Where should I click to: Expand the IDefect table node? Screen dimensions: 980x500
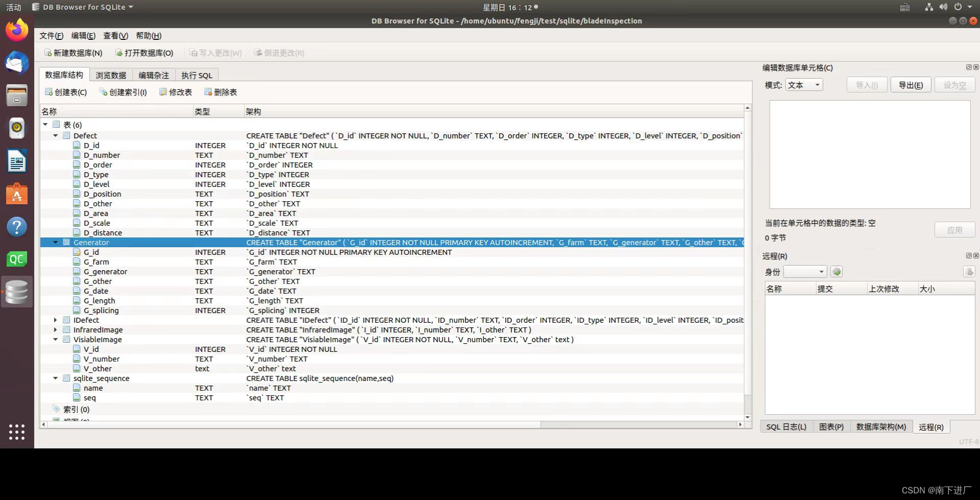pyautogui.click(x=56, y=320)
